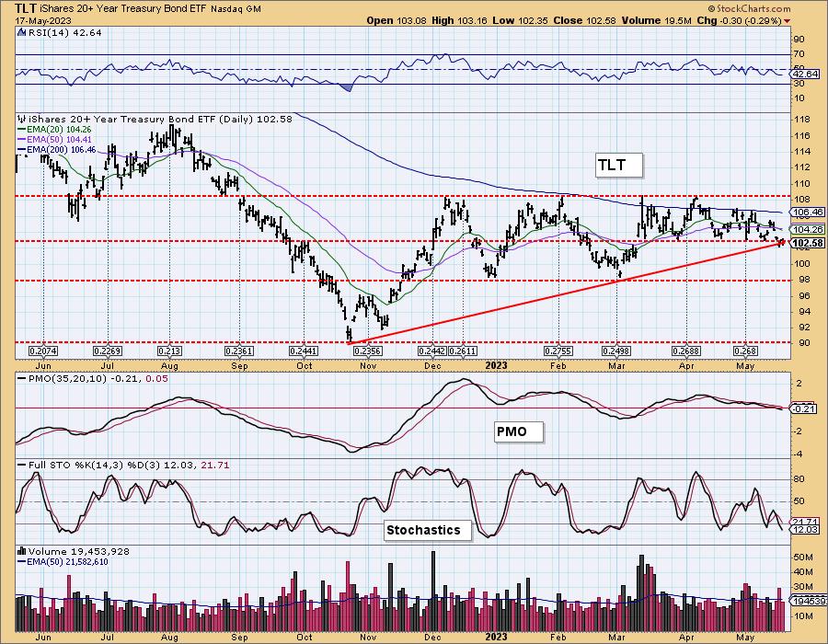Click the Open 103.08 value
The height and width of the screenshot is (644, 828).
[x=397, y=20]
